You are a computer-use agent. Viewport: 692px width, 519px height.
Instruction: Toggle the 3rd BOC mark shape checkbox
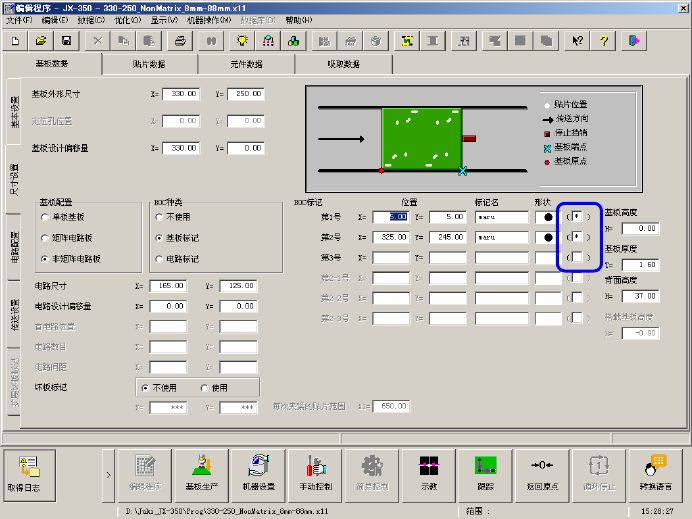click(x=579, y=258)
